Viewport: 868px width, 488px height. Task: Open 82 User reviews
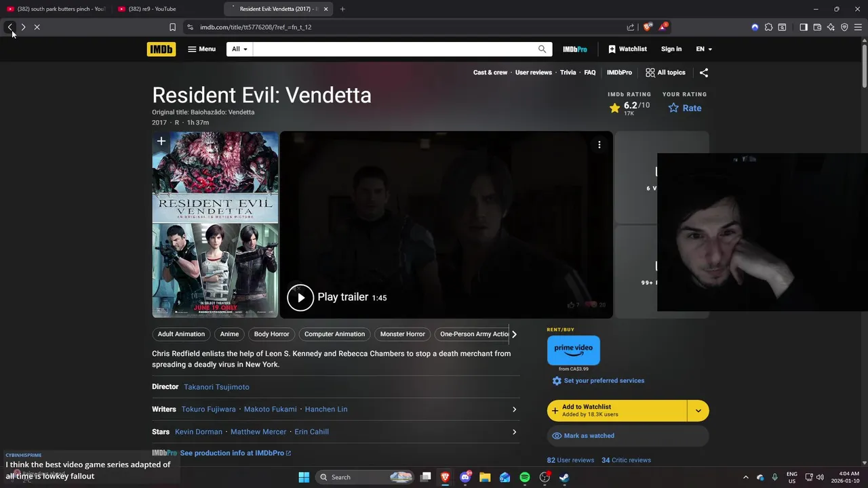point(570,460)
